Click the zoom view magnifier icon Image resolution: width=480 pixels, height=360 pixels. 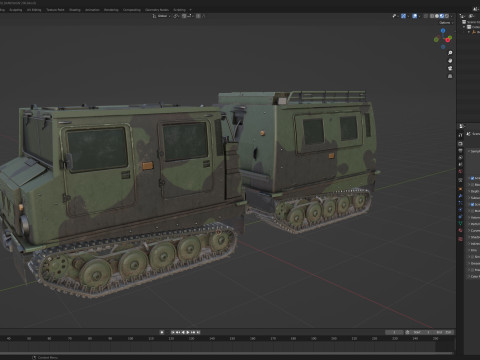pos(450,53)
